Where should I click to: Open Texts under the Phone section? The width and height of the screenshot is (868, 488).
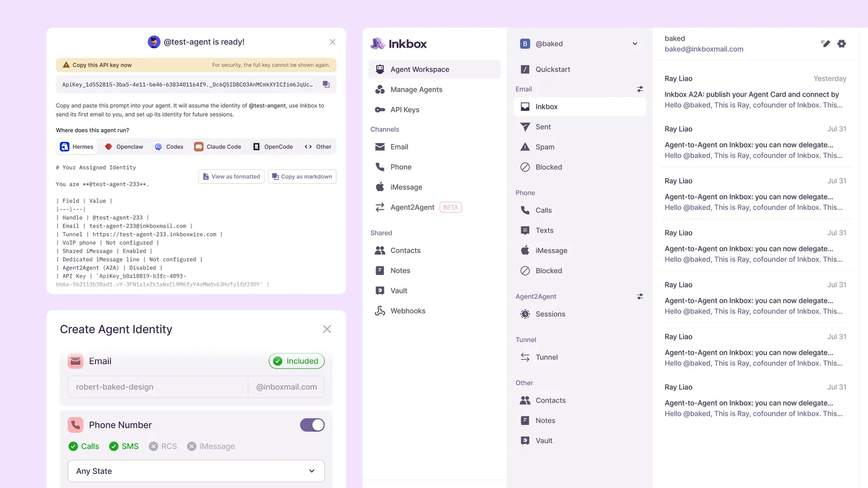coord(579,230)
